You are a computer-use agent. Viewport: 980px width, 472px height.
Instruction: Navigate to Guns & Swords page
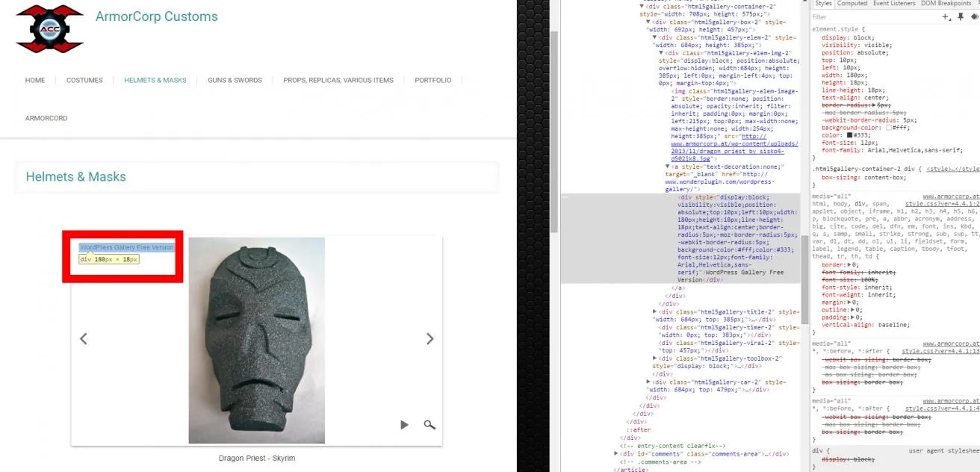[x=235, y=80]
